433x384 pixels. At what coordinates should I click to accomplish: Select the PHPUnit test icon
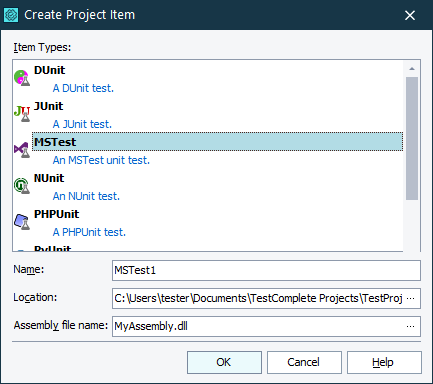click(22, 222)
